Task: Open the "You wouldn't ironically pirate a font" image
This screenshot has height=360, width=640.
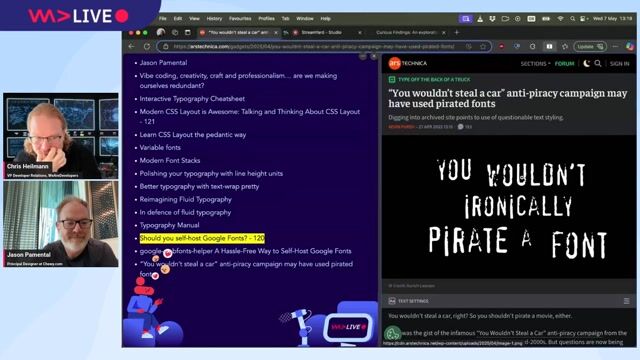Action: tap(509, 207)
